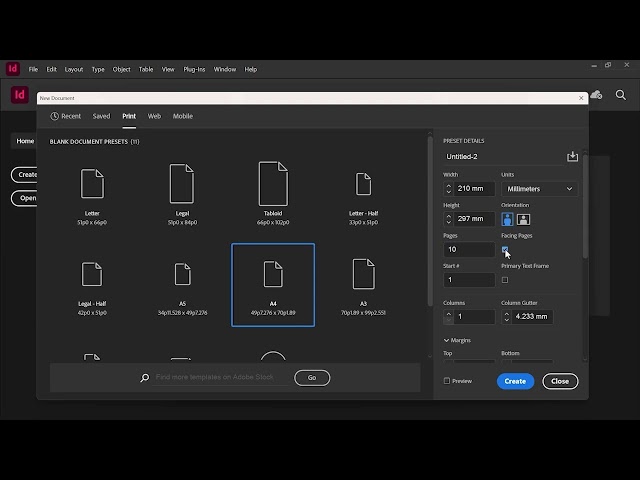Click the Adobe Stock search magnifier icon

pyautogui.click(x=144, y=378)
